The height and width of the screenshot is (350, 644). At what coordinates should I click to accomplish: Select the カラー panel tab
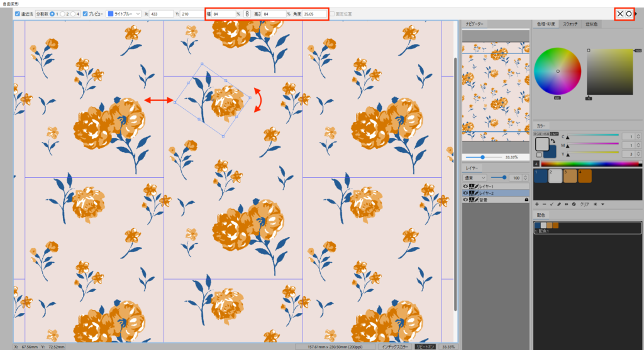point(541,126)
